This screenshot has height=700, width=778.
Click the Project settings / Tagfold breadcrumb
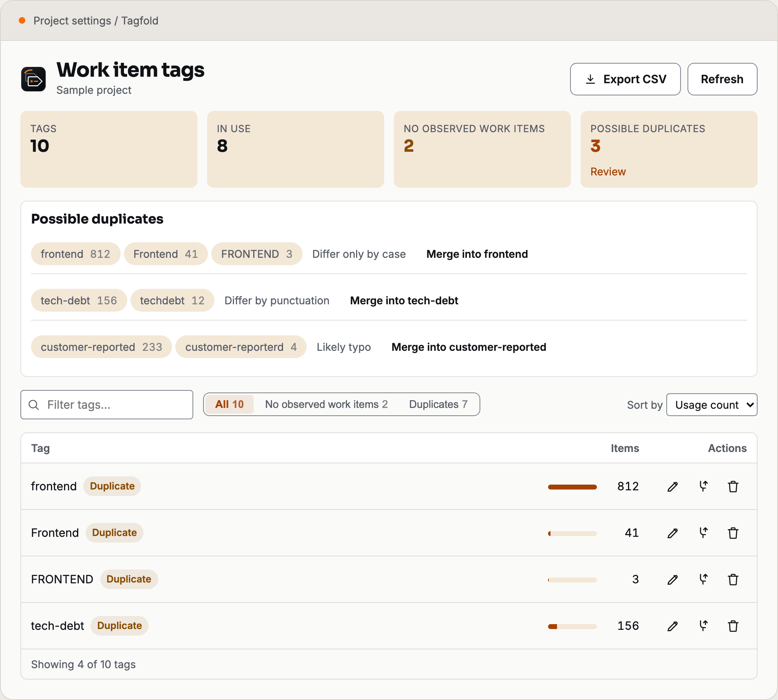click(96, 21)
